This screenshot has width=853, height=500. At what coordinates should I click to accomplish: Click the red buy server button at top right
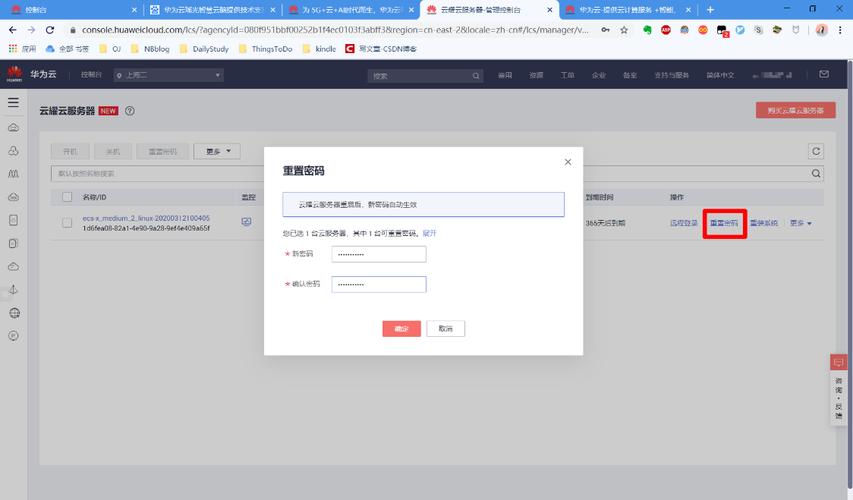(795, 110)
